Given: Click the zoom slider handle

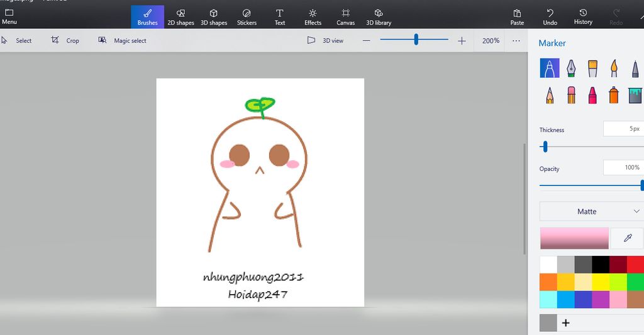Looking at the screenshot, I should (x=416, y=40).
